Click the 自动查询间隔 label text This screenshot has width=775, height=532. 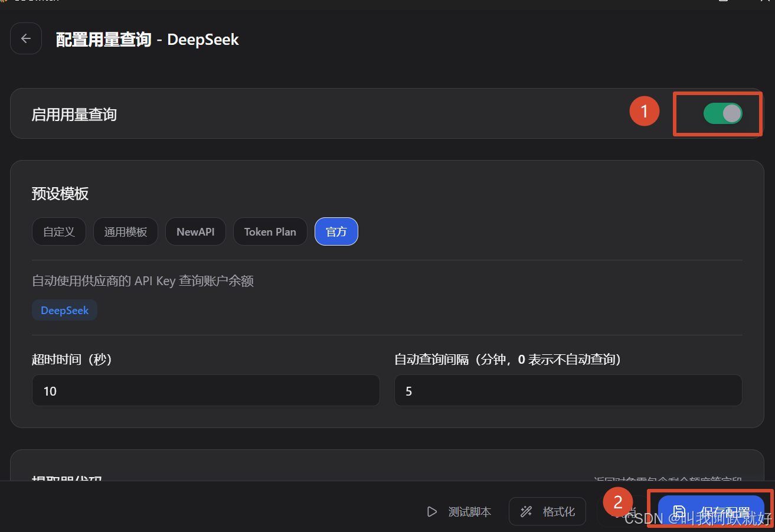point(508,359)
